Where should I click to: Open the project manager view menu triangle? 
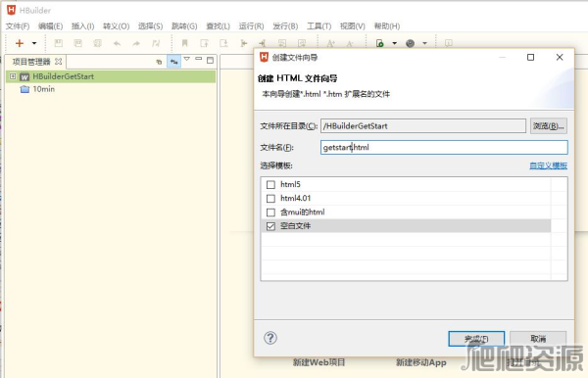pos(187,59)
